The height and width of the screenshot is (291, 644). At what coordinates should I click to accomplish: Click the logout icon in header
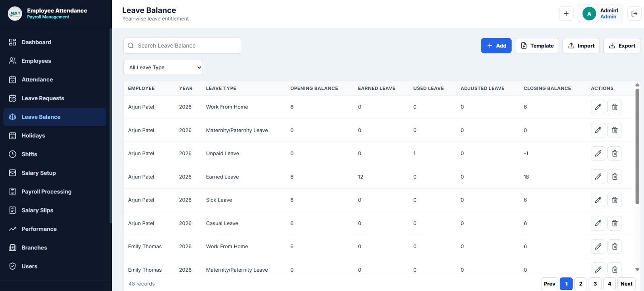pyautogui.click(x=634, y=14)
